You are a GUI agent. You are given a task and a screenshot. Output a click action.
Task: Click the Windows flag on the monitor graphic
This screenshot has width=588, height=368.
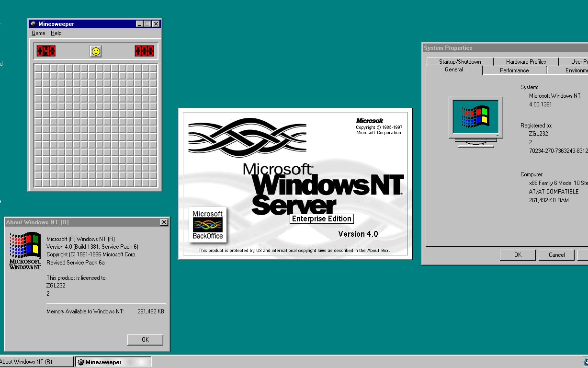coord(475,116)
